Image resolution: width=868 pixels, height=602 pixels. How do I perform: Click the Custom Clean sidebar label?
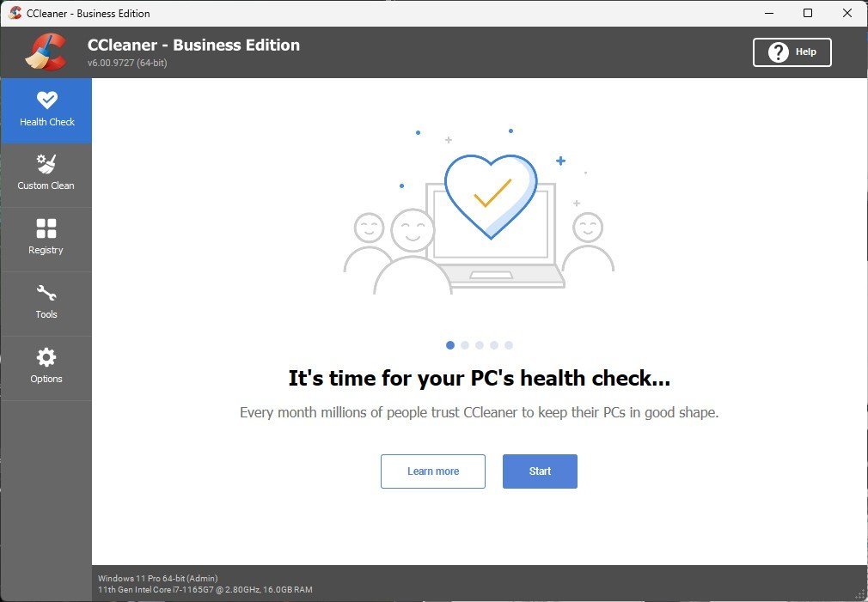point(46,185)
